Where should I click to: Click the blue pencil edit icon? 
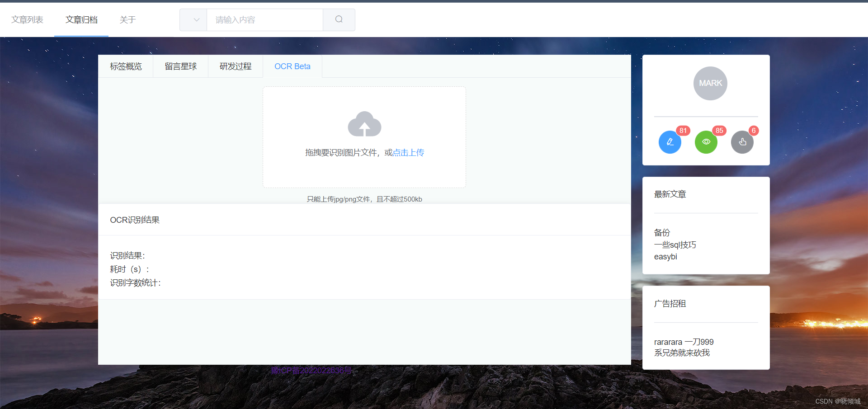coord(670,142)
